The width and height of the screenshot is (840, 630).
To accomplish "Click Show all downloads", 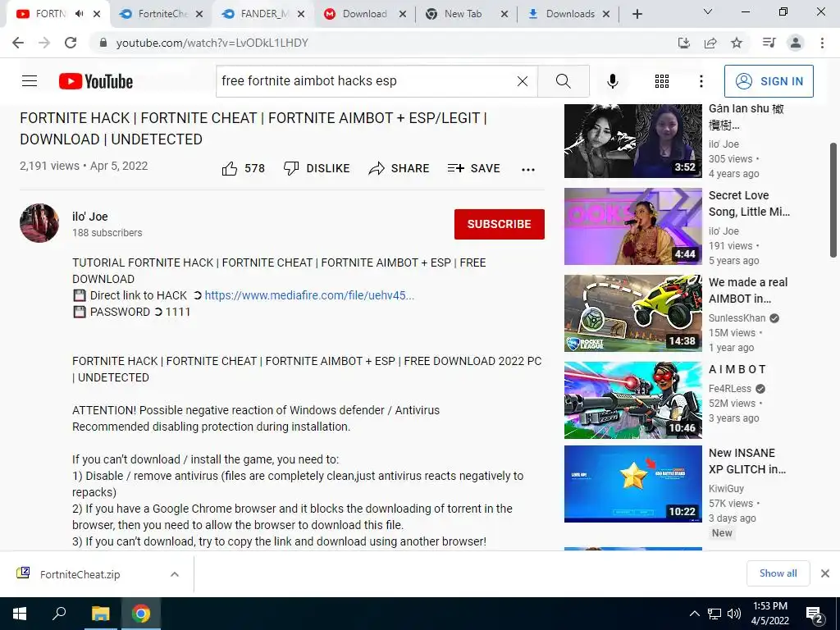I will pyautogui.click(x=778, y=573).
